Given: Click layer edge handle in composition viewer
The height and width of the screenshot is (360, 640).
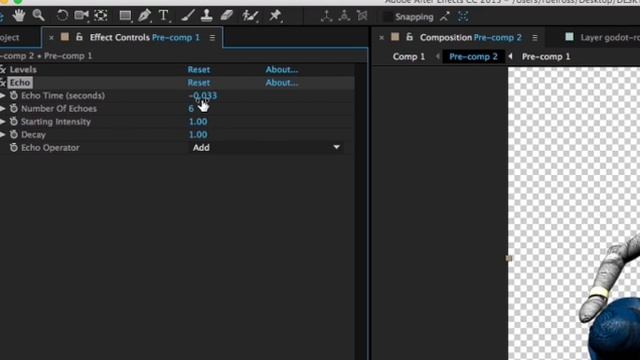Looking at the screenshot, I should click(x=509, y=258).
